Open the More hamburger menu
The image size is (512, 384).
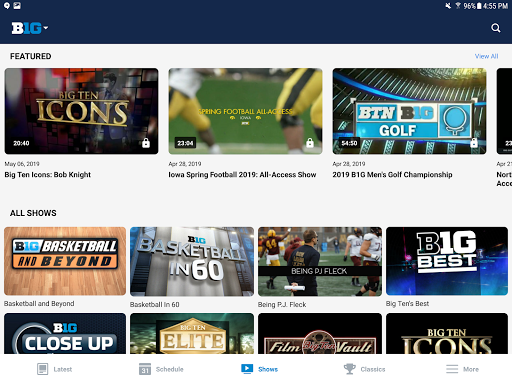point(452,369)
